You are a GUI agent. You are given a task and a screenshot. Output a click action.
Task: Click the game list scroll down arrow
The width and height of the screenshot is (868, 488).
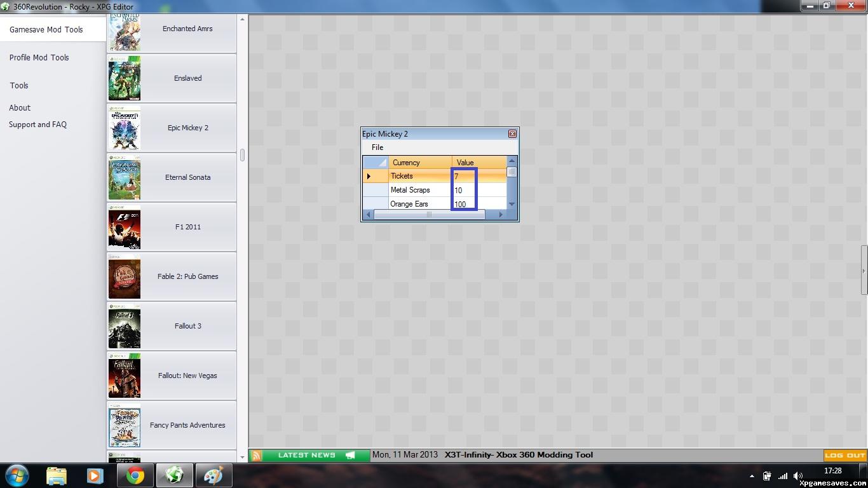pyautogui.click(x=242, y=456)
